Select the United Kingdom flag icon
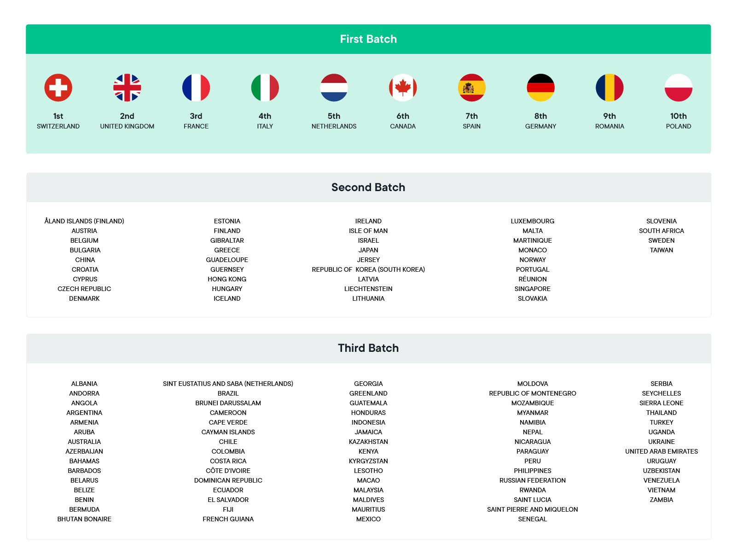The width and height of the screenshot is (737, 560). (x=127, y=87)
